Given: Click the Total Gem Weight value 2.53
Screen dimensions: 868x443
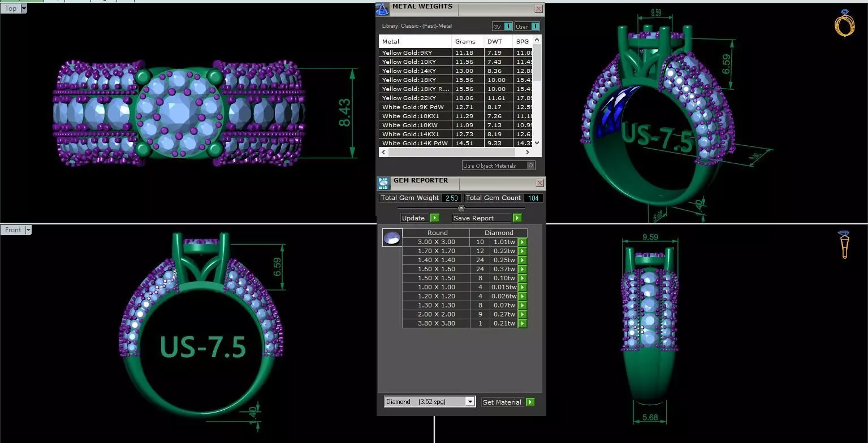Looking at the screenshot, I should [x=451, y=198].
